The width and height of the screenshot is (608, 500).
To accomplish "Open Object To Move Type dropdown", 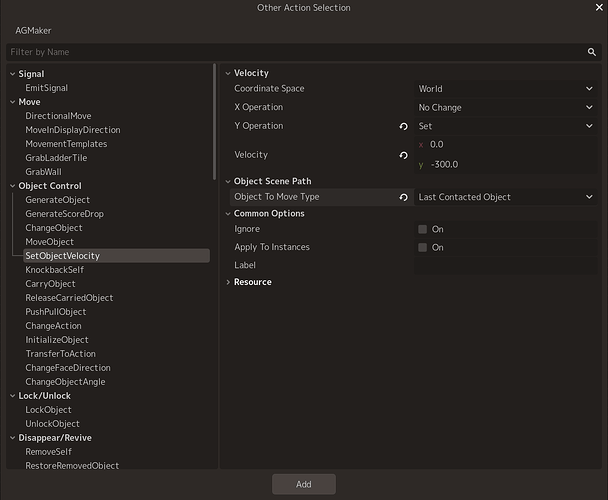I will point(506,197).
